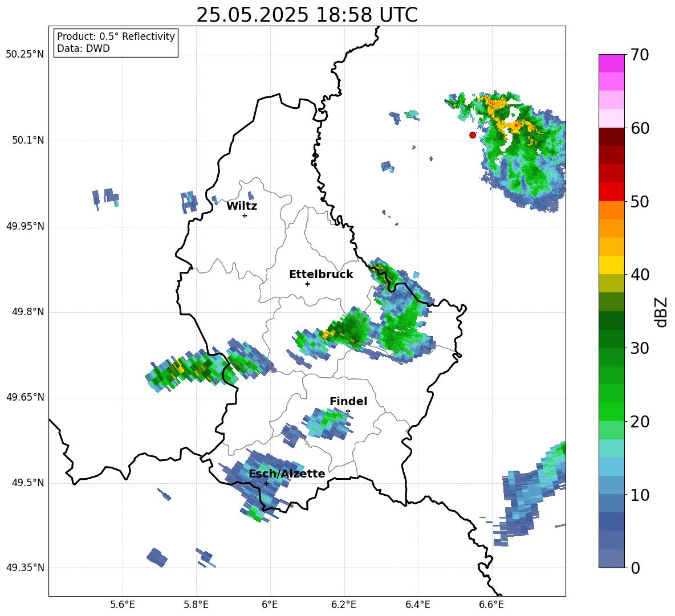The width and height of the screenshot is (675, 616).
Task: Click the cross marker below Findel
Action: coord(348,411)
